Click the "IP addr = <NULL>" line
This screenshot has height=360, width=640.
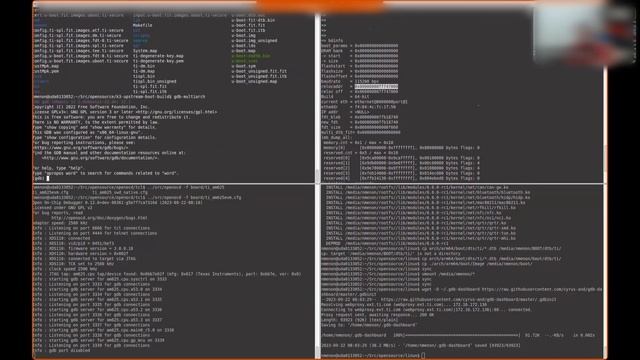click(x=345, y=112)
